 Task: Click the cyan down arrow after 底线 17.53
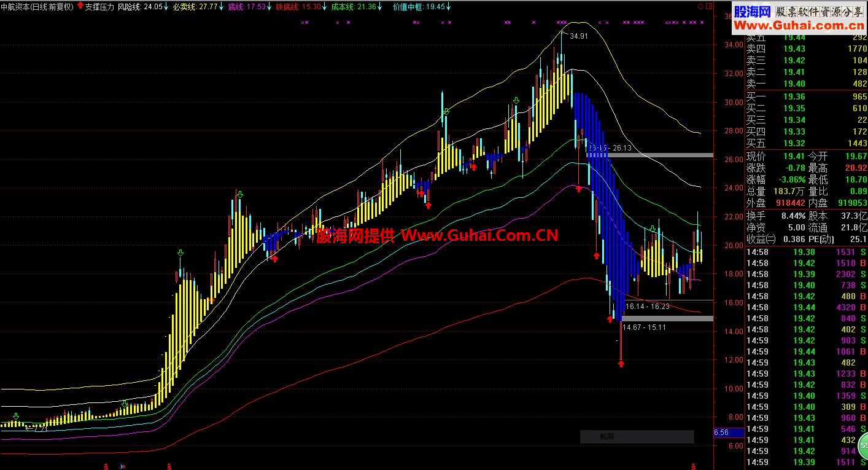click(270, 7)
